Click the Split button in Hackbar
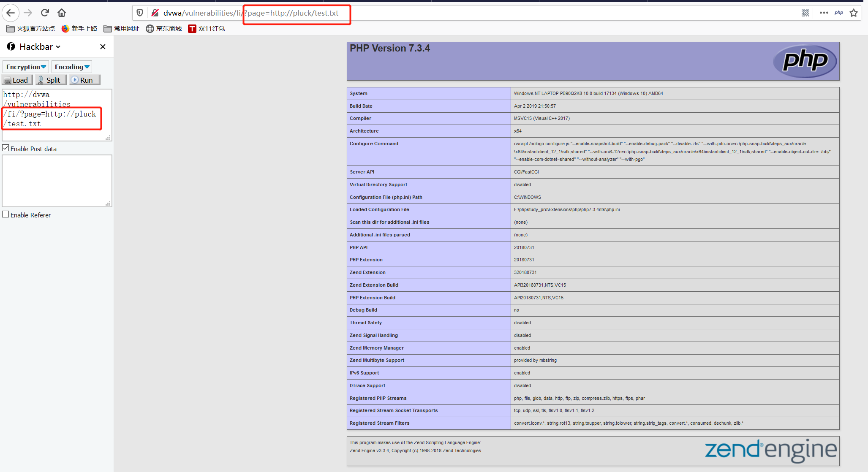 [x=51, y=80]
